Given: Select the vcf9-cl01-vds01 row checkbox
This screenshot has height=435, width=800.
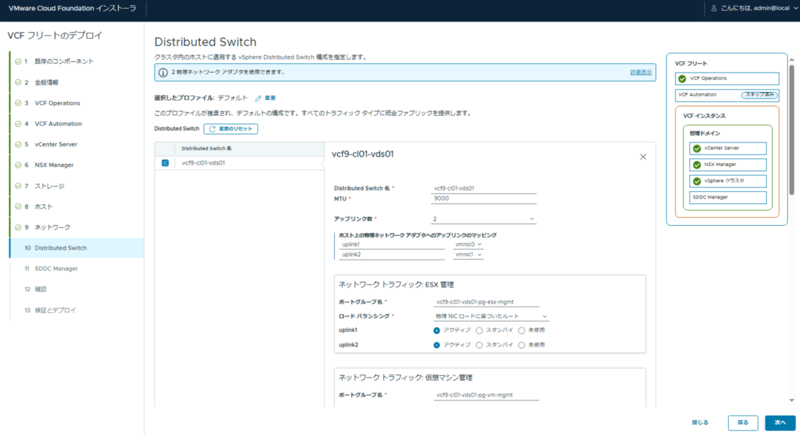Looking at the screenshot, I should point(165,163).
